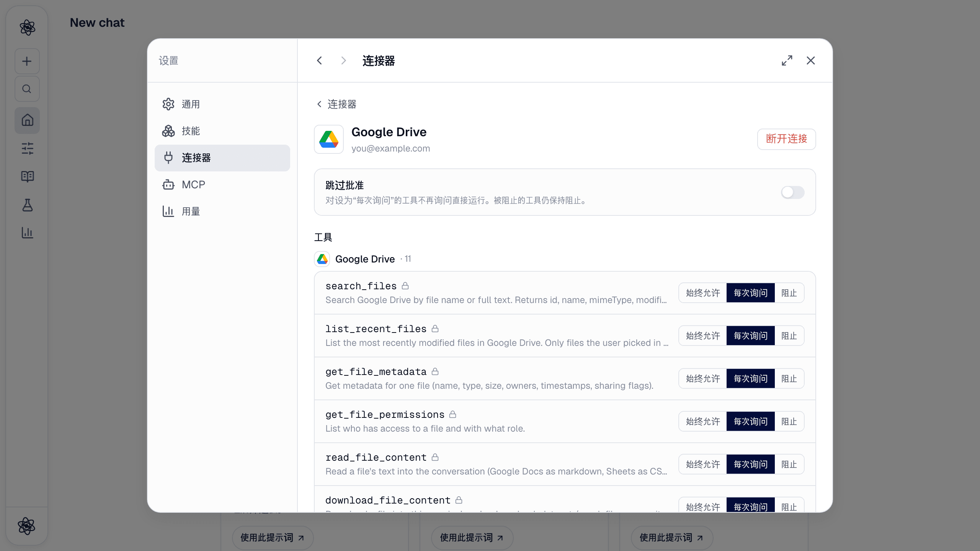This screenshot has width=980, height=551.
Task: Open 用量 settings section
Action: pyautogui.click(x=222, y=211)
